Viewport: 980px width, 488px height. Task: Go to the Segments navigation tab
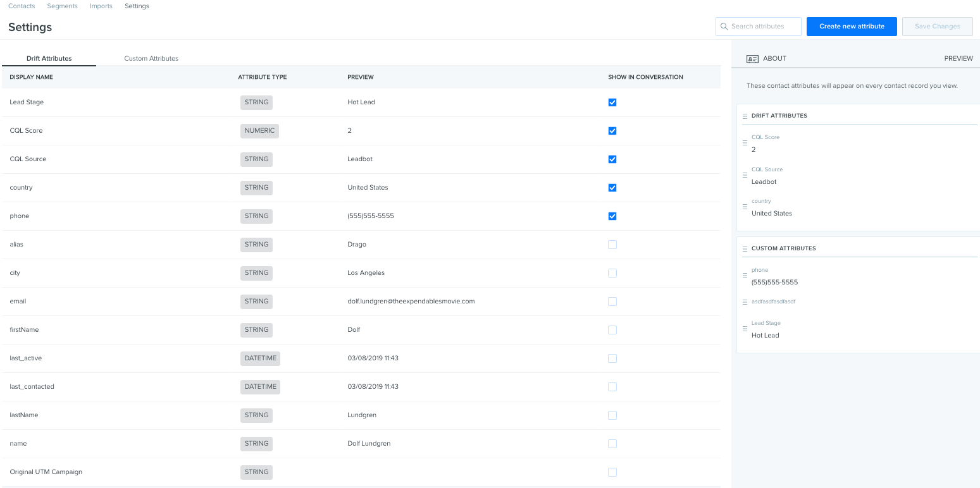pos(63,6)
